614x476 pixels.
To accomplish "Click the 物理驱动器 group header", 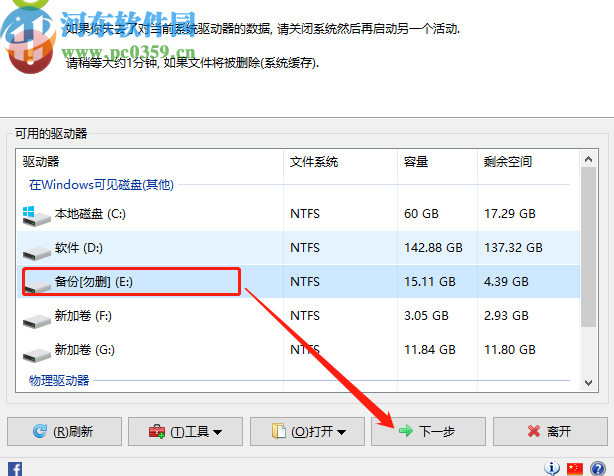I will pyautogui.click(x=59, y=380).
